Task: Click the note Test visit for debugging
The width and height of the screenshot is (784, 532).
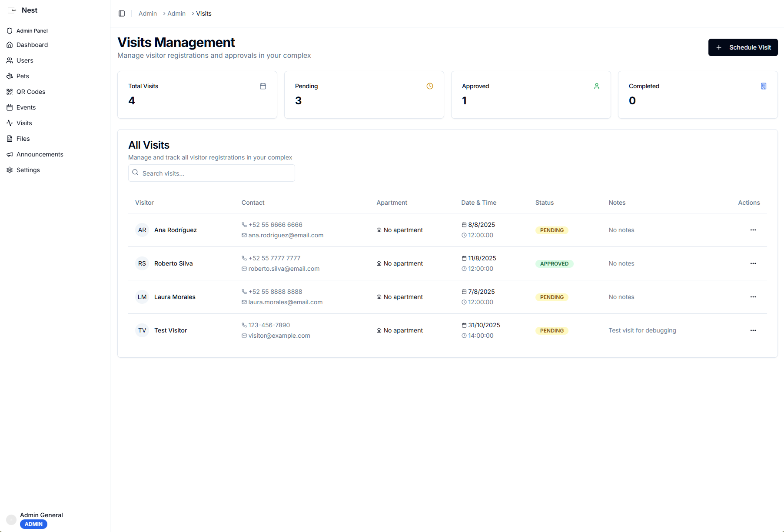Action: click(642, 330)
